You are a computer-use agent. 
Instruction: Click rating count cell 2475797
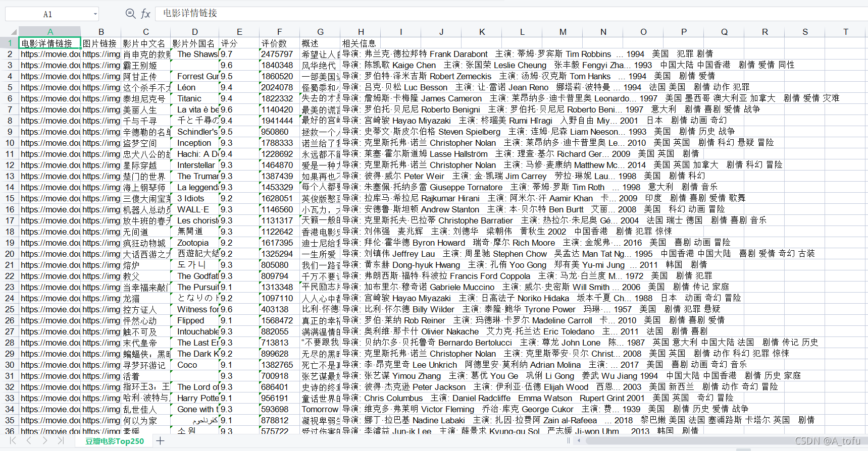[279, 54]
